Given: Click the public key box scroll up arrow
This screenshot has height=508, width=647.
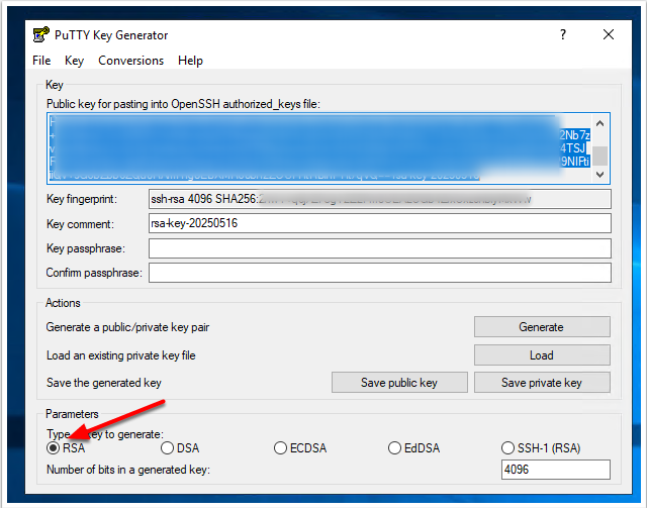Looking at the screenshot, I should point(600,123).
